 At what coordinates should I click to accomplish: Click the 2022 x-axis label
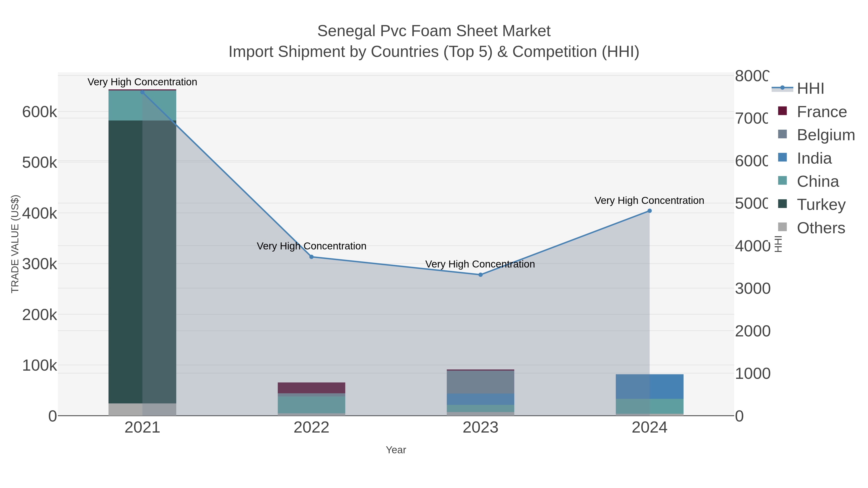(311, 428)
